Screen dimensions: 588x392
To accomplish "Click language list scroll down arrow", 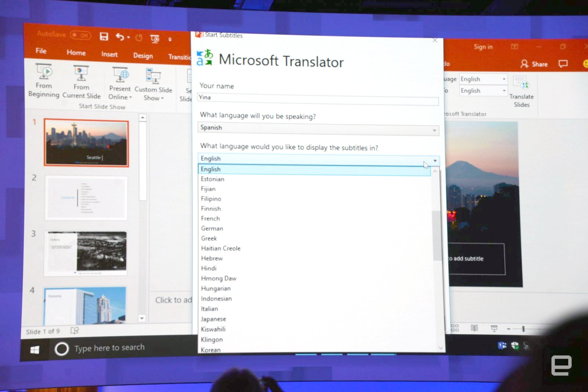I will coord(441,348).
